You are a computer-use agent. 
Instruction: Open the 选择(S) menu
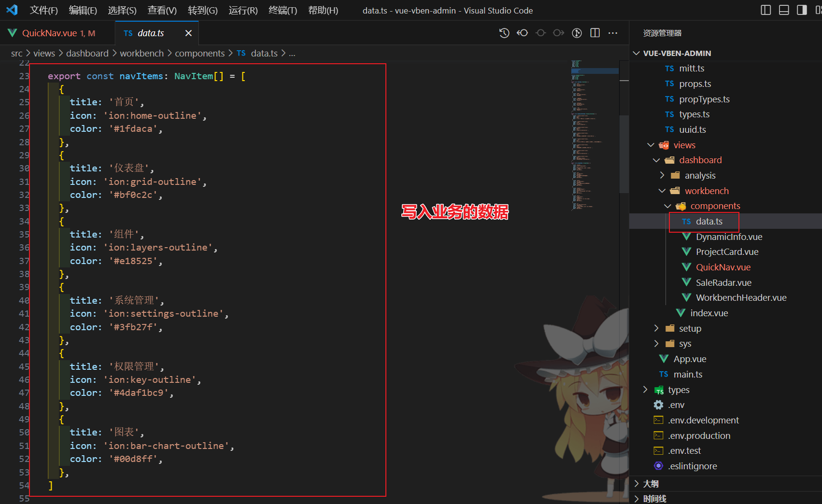[x=122, y=10]
